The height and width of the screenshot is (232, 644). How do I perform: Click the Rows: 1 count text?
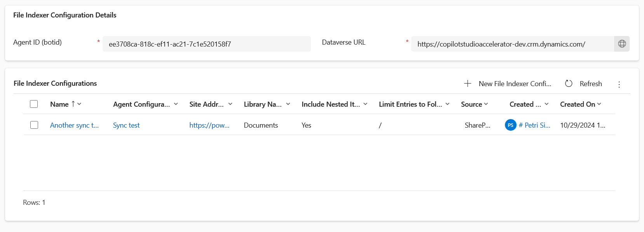coord(34,203)
